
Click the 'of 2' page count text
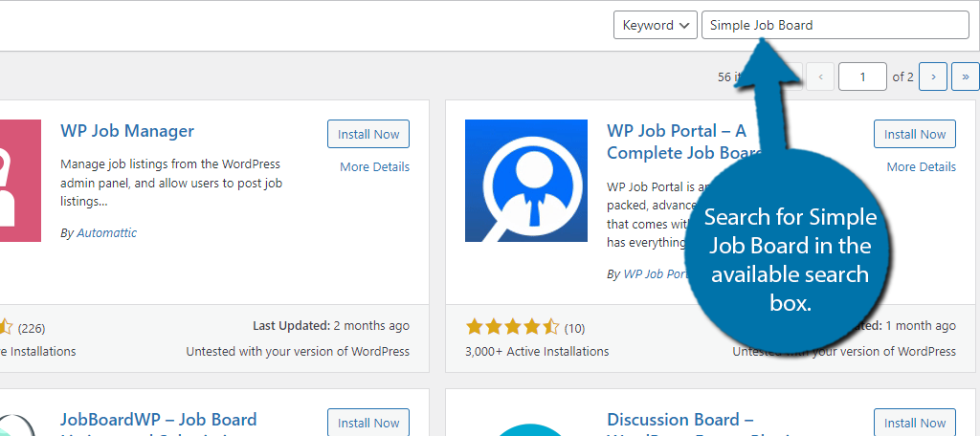click(903, 76)
